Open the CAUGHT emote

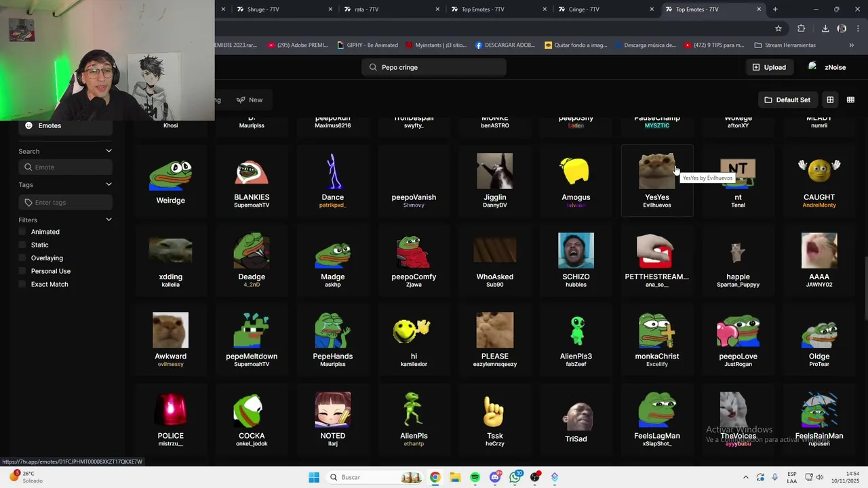click(x=819, y=180)
